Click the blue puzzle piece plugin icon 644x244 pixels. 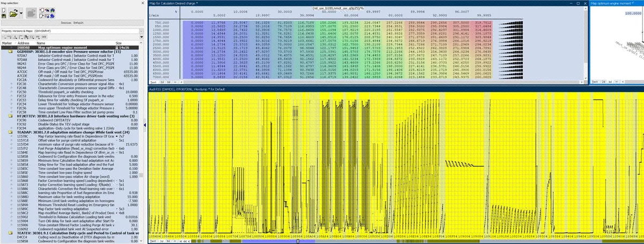tap(52, 16)
